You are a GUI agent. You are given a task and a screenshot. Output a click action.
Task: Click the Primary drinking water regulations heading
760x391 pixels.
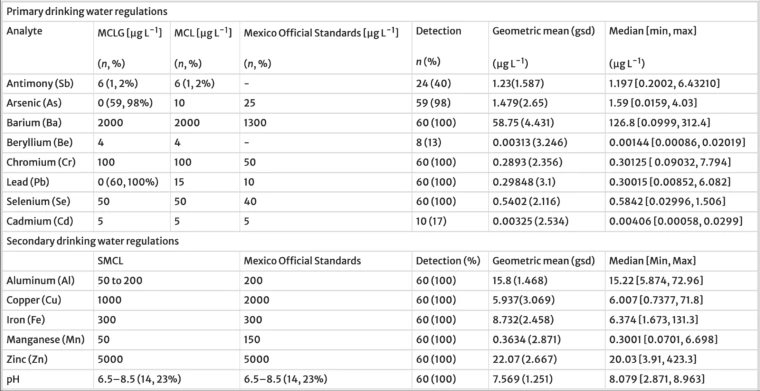coord(87,11)
